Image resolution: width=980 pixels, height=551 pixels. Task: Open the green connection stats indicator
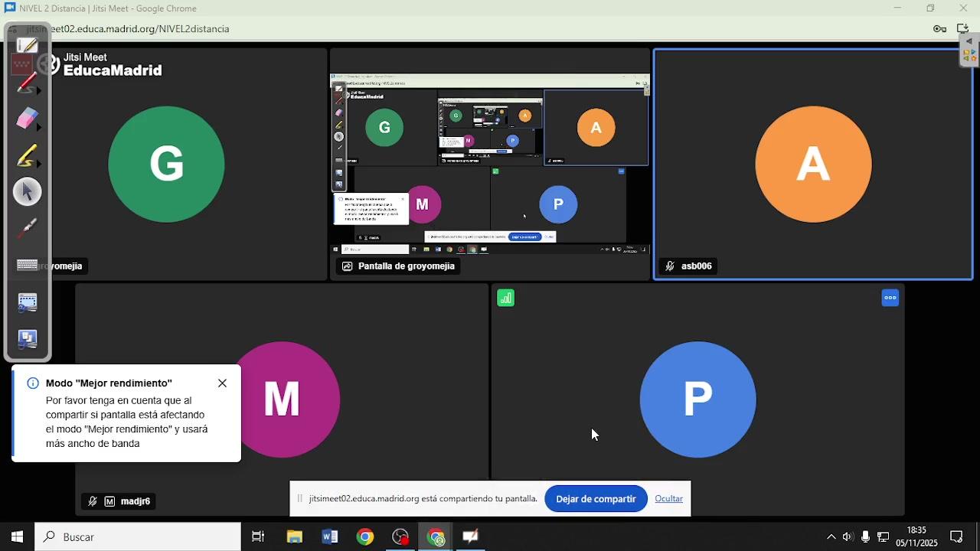(x=505, y=298)
